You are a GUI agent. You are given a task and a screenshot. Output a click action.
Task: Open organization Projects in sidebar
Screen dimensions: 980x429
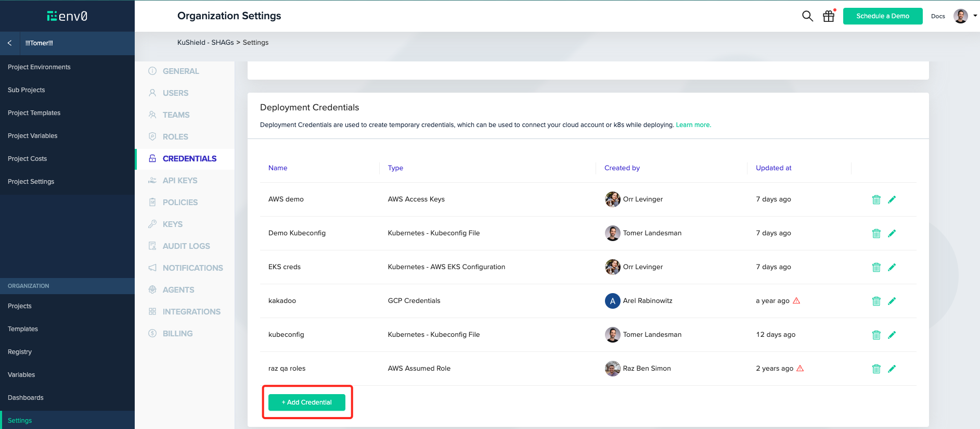click(20, 306)
